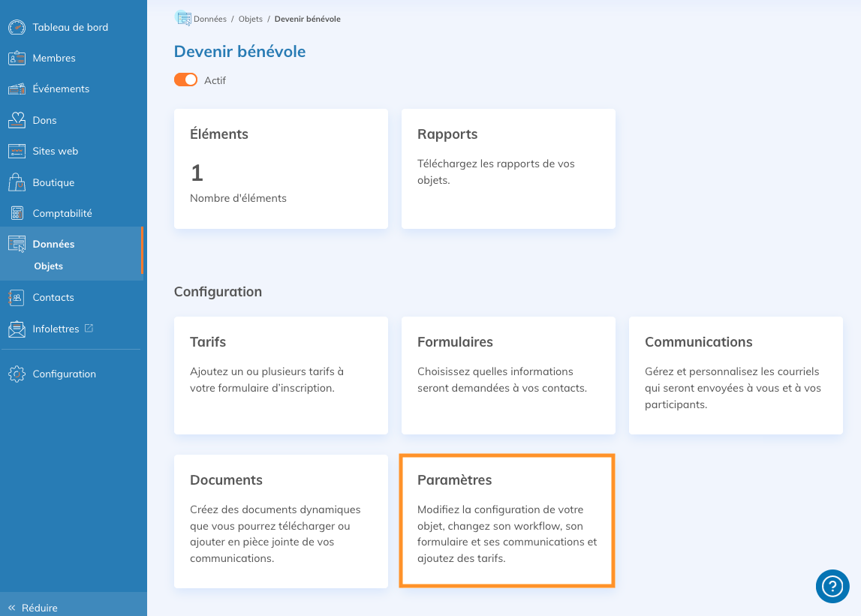Open the Boutique shopping bag icon
This screenshot has width=861, height=616.
point(17,182)
